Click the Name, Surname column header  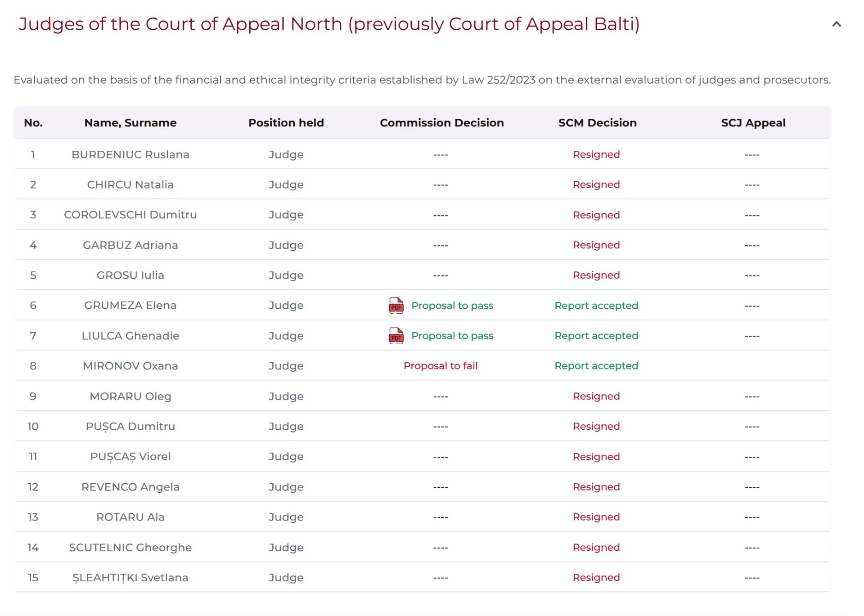pos(130,123)
